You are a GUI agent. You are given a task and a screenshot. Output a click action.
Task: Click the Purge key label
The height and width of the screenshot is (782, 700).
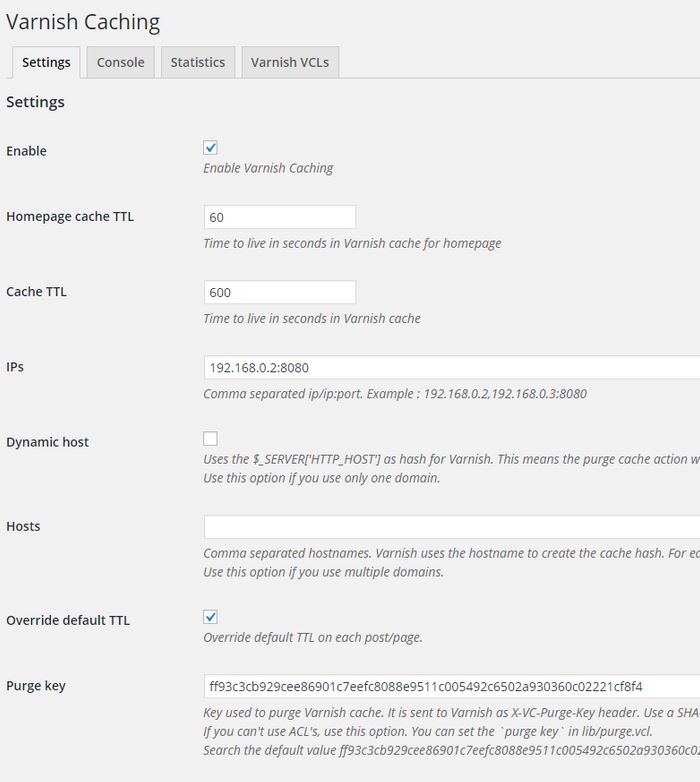tap(36, 686)
